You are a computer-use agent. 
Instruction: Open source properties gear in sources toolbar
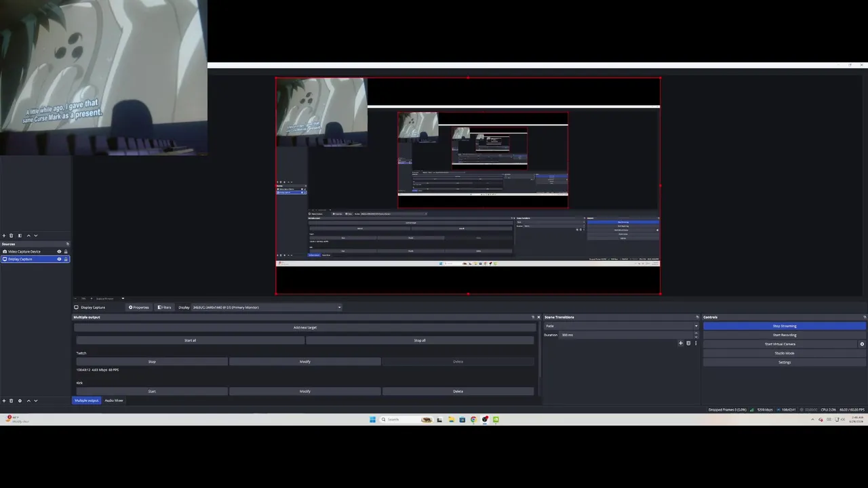20,401
